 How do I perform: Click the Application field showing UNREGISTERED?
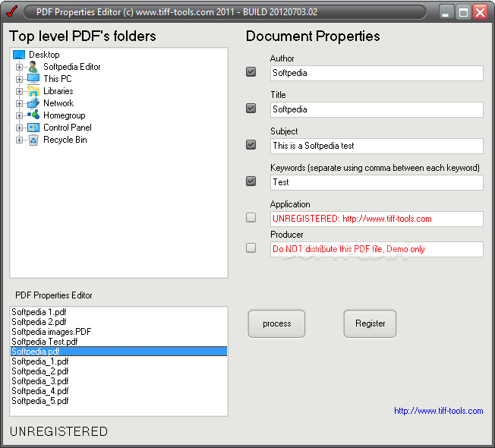(377, 219)
